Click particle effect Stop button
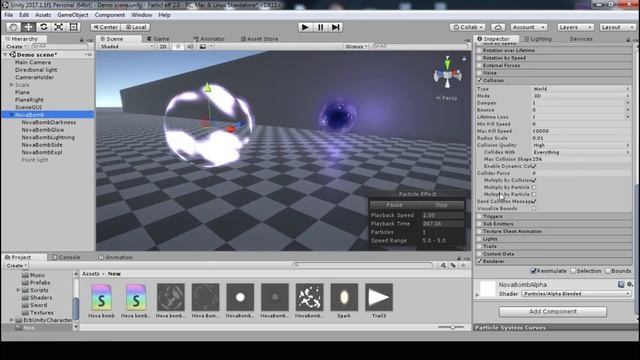The width and height of the screenshot is (640, 360). (x=441, y=205)
